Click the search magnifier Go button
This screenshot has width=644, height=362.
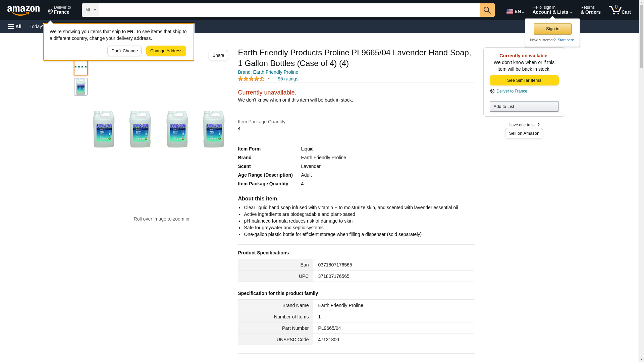[x=487, y=10]
